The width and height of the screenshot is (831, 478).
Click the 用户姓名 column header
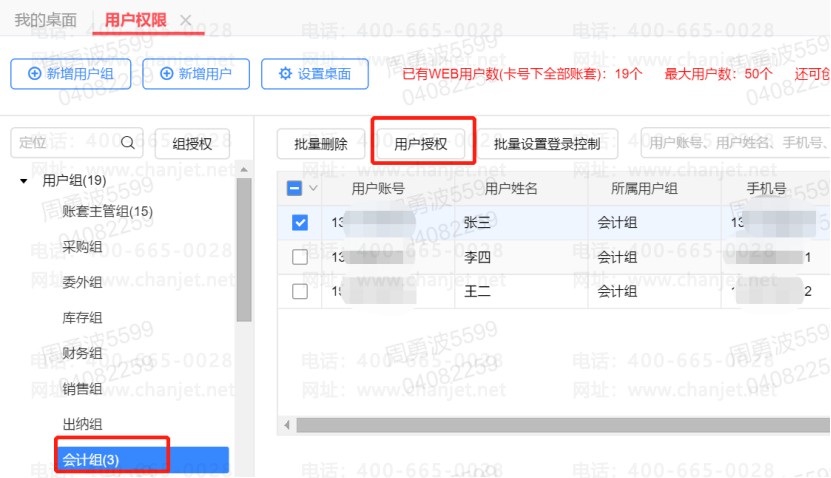click(511, 189)
